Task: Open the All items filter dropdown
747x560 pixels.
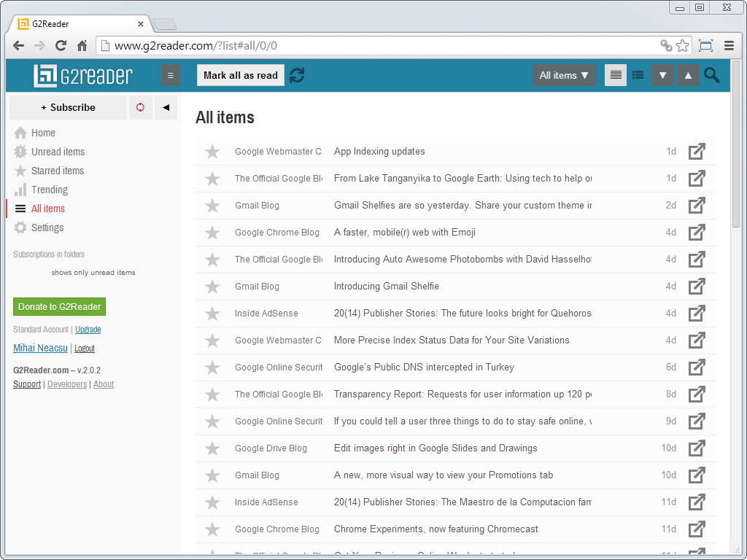Action: [x=564, y=75]
